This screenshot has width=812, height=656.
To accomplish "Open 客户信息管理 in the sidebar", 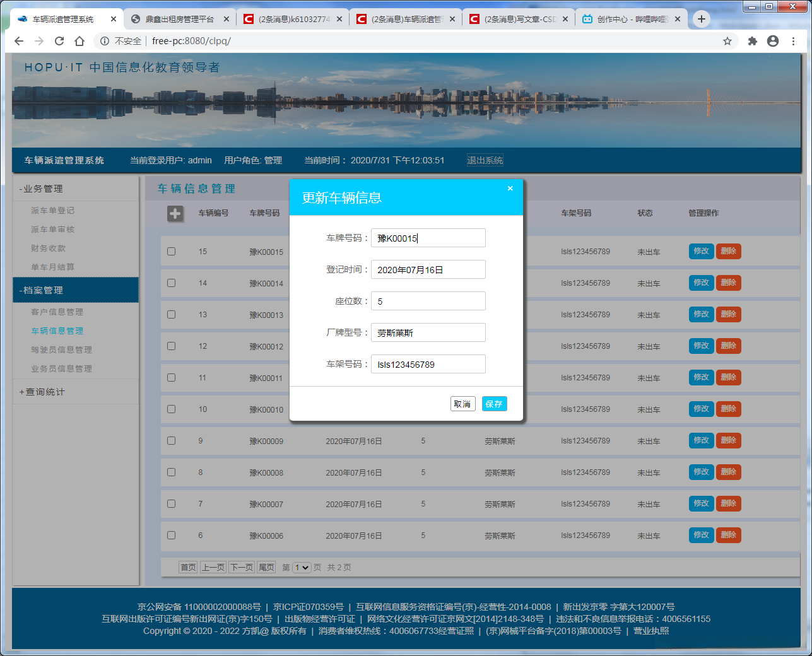I will click(57, 312).
